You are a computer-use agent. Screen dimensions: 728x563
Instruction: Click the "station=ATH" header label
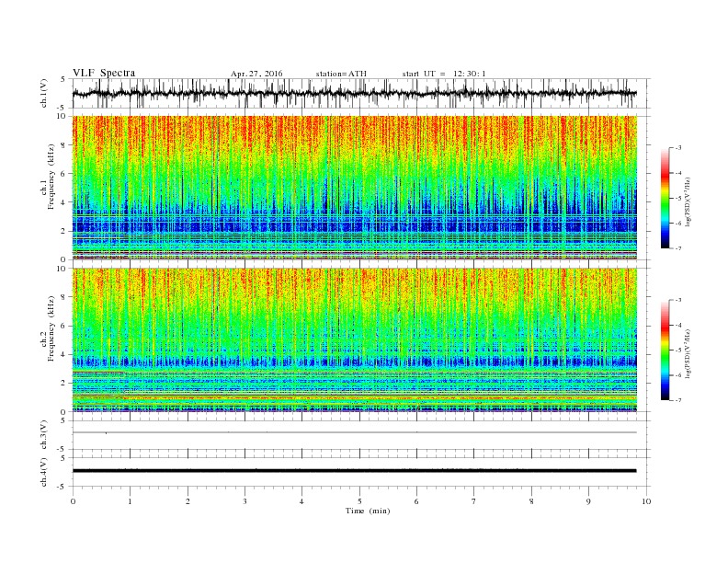341,74
